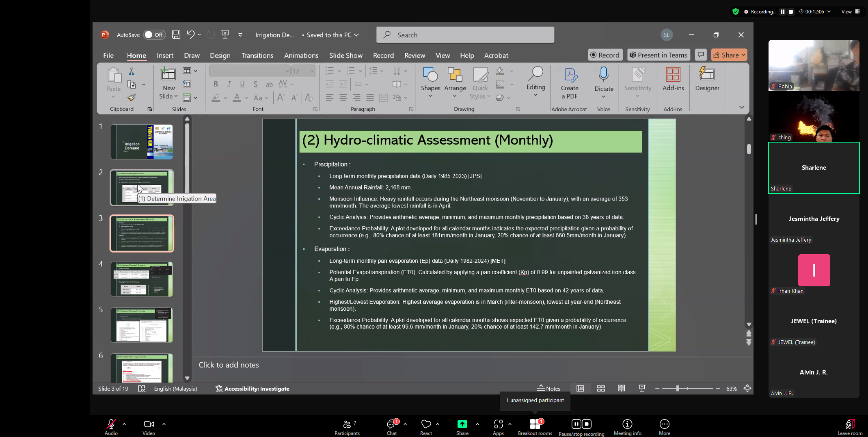Open Zoom More options
868x437 pixels.
[664, 428]
